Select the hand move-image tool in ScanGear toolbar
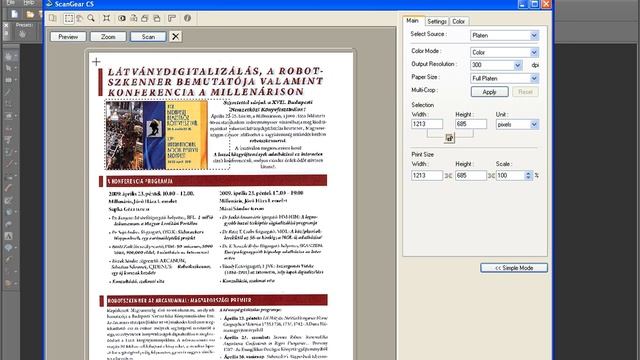 click(x=80, y=18)
